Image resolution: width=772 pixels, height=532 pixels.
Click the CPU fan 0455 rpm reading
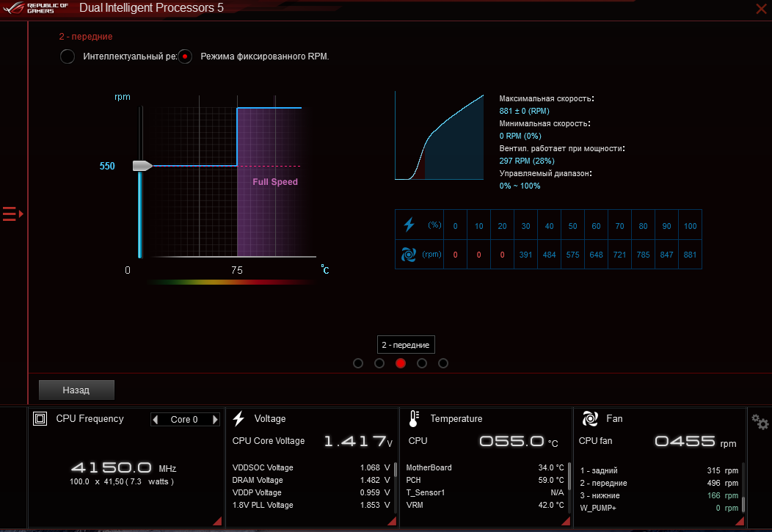pyautogui.click(x=695, y=442)
